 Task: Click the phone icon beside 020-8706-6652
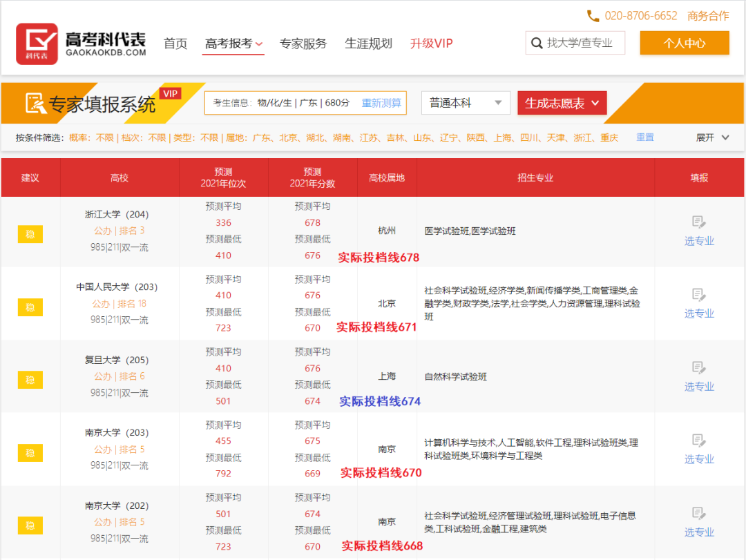(x=593, y=16)
